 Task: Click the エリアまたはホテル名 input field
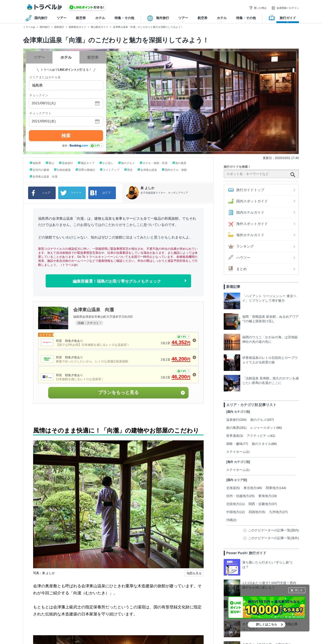point(66,85)
